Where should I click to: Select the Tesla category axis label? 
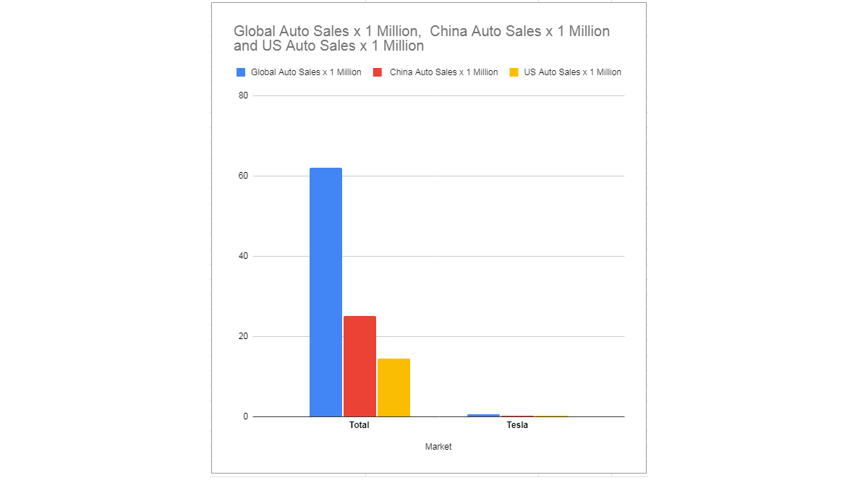[517, 425]
